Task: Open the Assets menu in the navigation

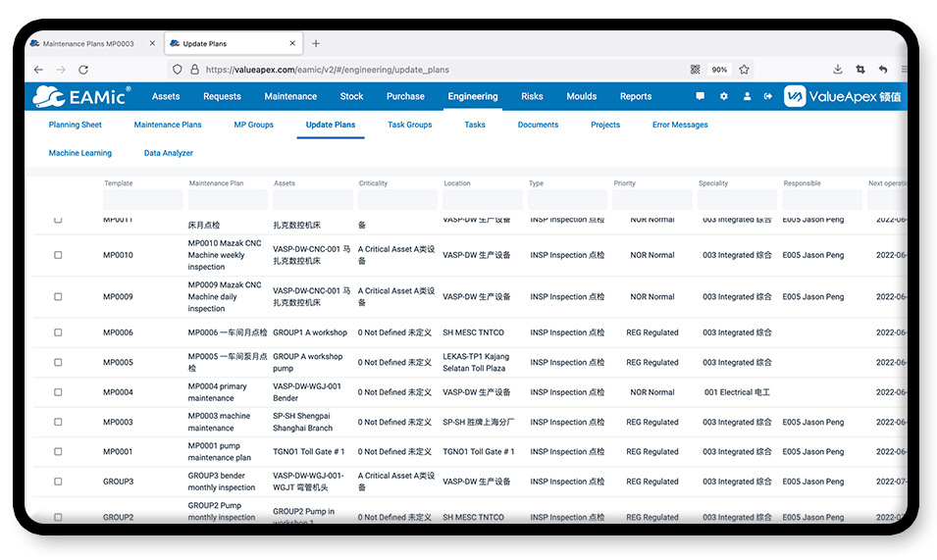Action: point(166,96)
